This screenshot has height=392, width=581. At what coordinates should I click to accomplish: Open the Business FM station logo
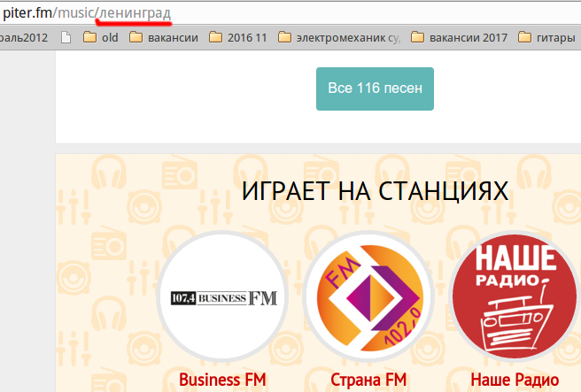click(222, 296)
